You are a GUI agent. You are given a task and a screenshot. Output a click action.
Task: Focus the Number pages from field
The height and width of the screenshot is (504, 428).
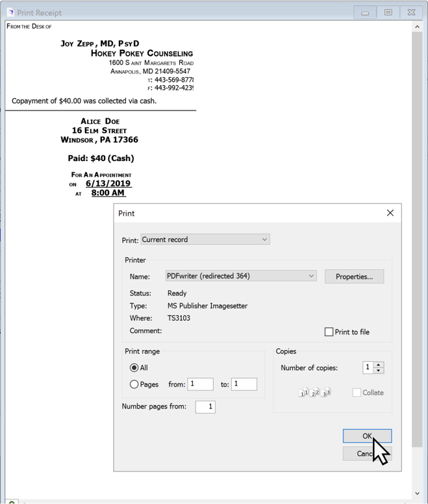(x=205, y=407)
